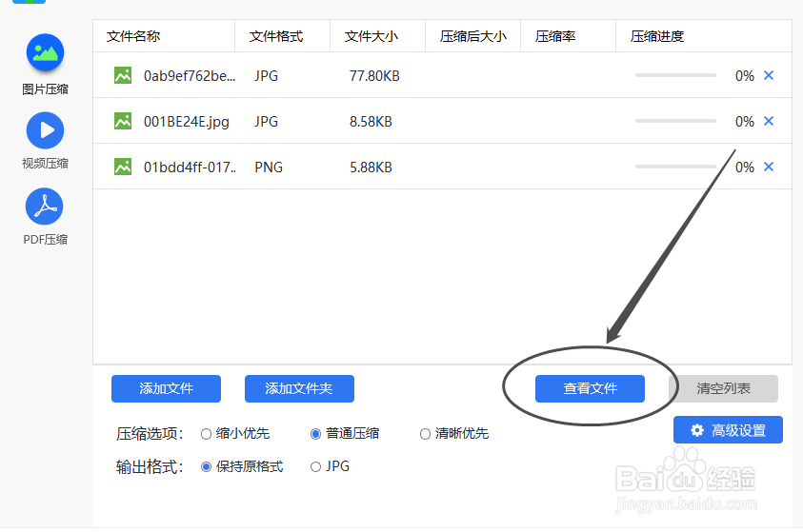Click progress bar of 001BE24E.jpg row
Image resolution: width=803 pixels, height=532 pixels.
coord(675,121)
